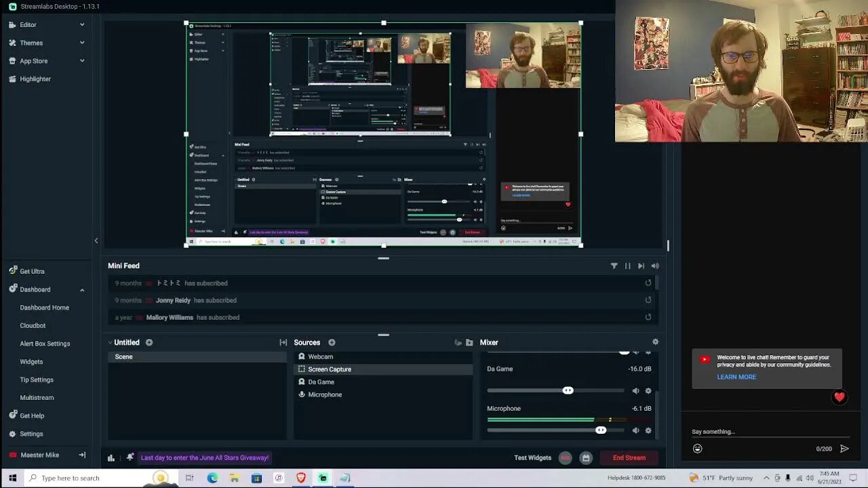Replay the Mallory Williams subscription alert
Image resolution: width=868 pixels, height=488 pixels.
[x=648, y=317]
